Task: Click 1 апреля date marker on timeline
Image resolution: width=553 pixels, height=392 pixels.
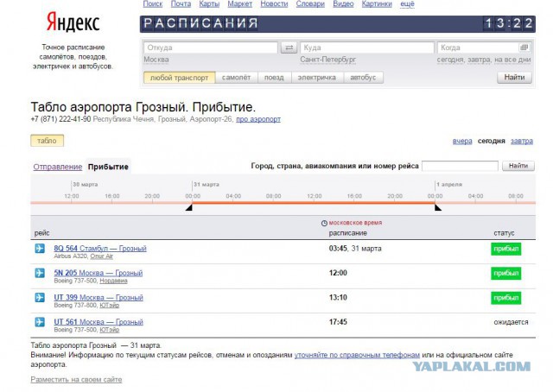Action: click(449, 185)
